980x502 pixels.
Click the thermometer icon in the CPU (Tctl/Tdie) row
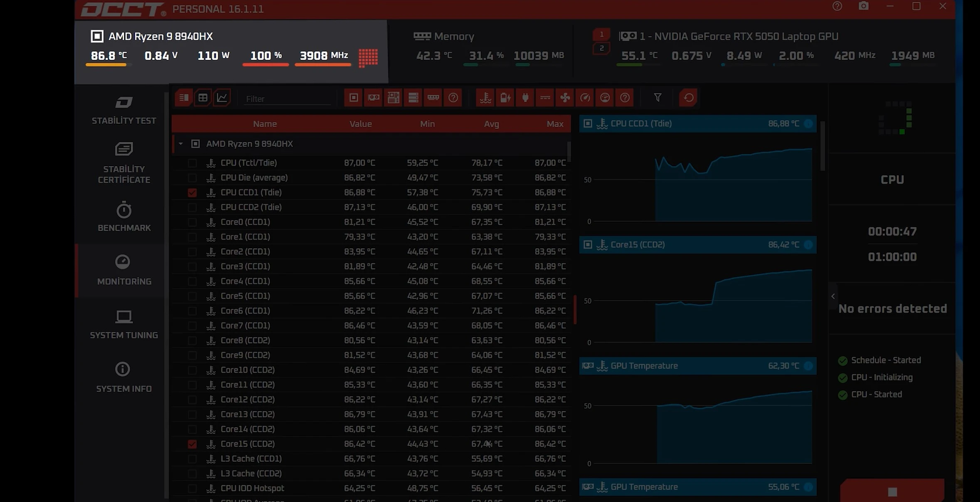click(211, 163)
